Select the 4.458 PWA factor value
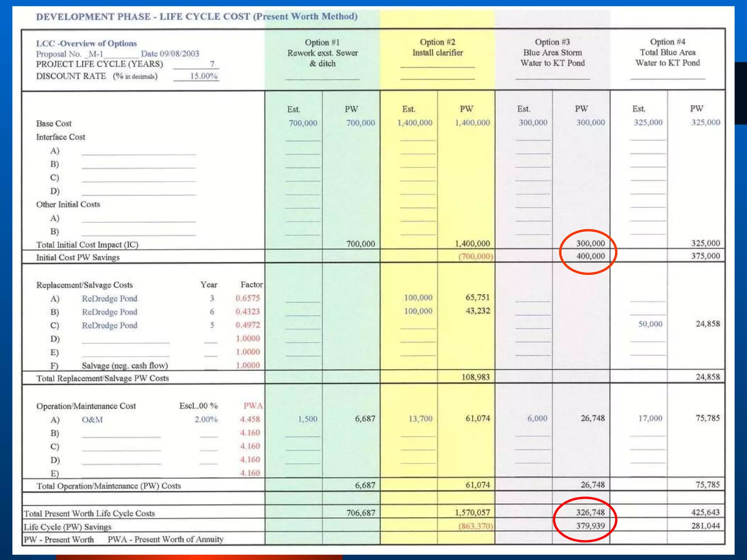 pos(250,419)
